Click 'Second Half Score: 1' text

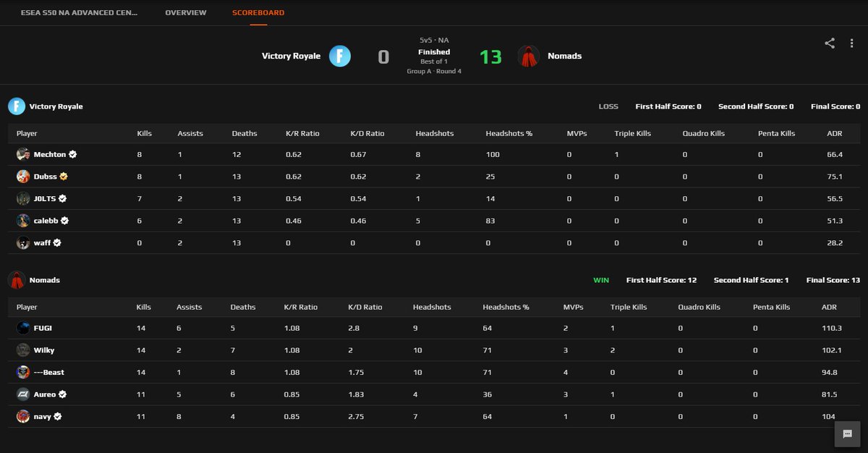(x=752, y=280)
